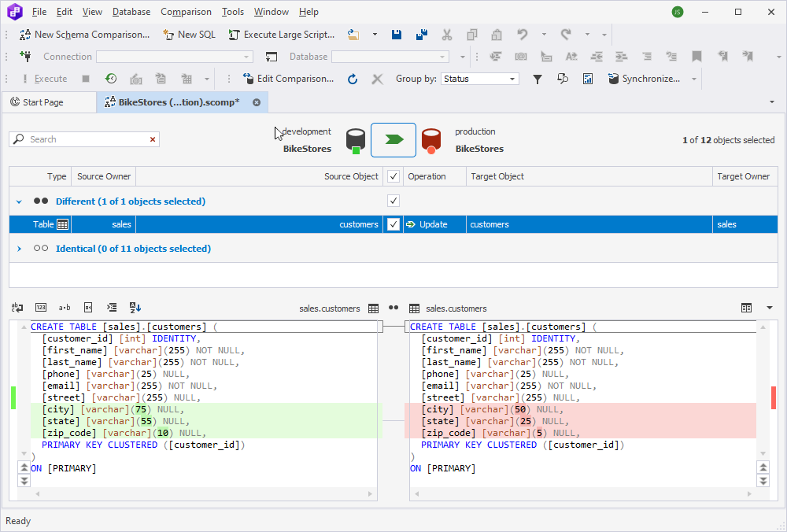This screenshot has width=787, height=532.
Task: Click the development source database icon
Action: click(356, 141)
